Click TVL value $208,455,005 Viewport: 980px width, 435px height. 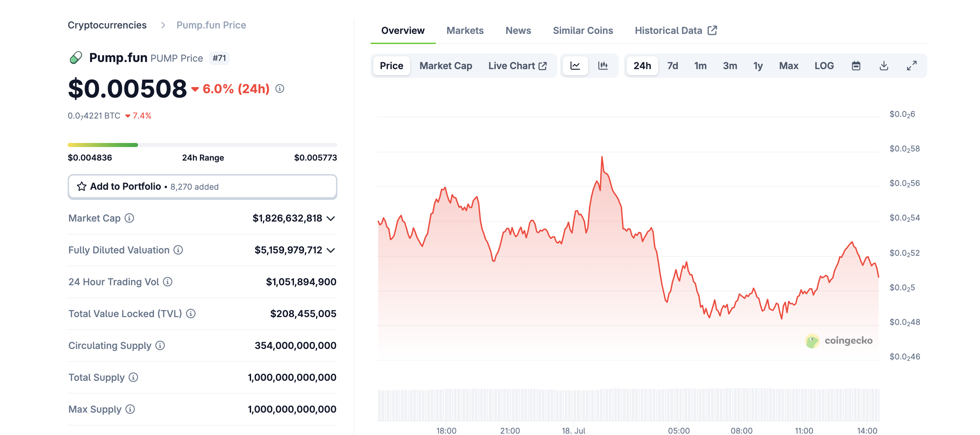(303, 314)
